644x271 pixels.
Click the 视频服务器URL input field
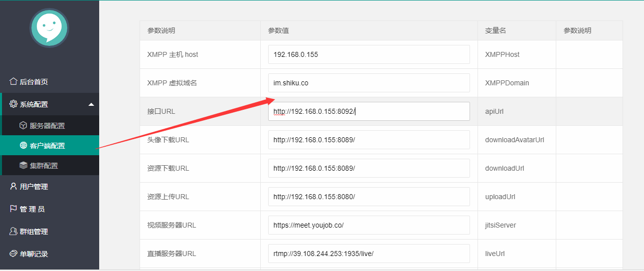click(x=369, y=225)
